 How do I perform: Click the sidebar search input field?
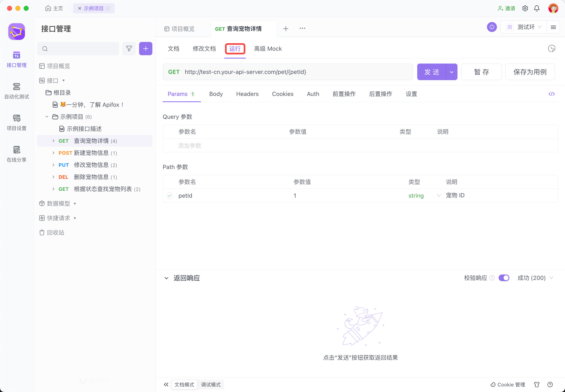[81, 49]
